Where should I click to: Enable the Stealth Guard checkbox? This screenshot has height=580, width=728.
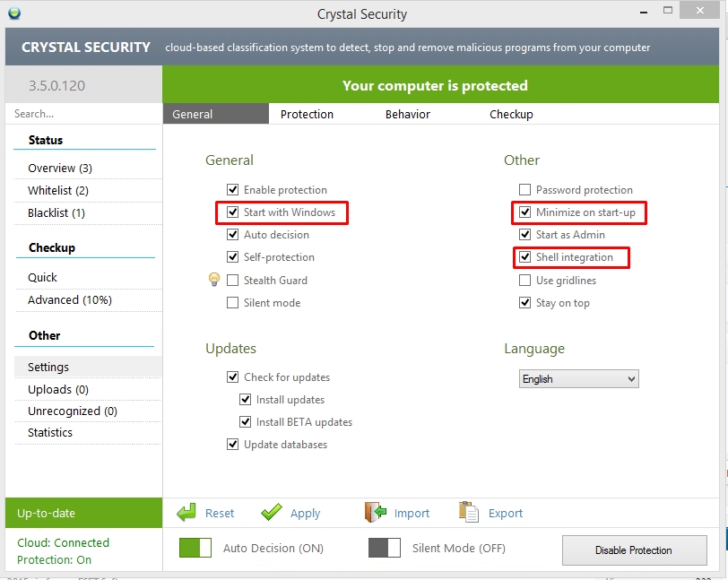[233, 281]
